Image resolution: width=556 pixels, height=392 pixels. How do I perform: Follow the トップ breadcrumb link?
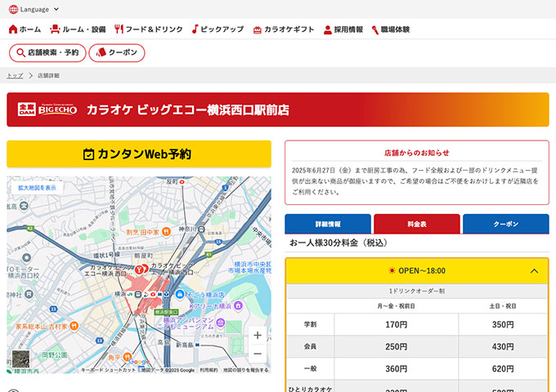[x=15, y=75]
